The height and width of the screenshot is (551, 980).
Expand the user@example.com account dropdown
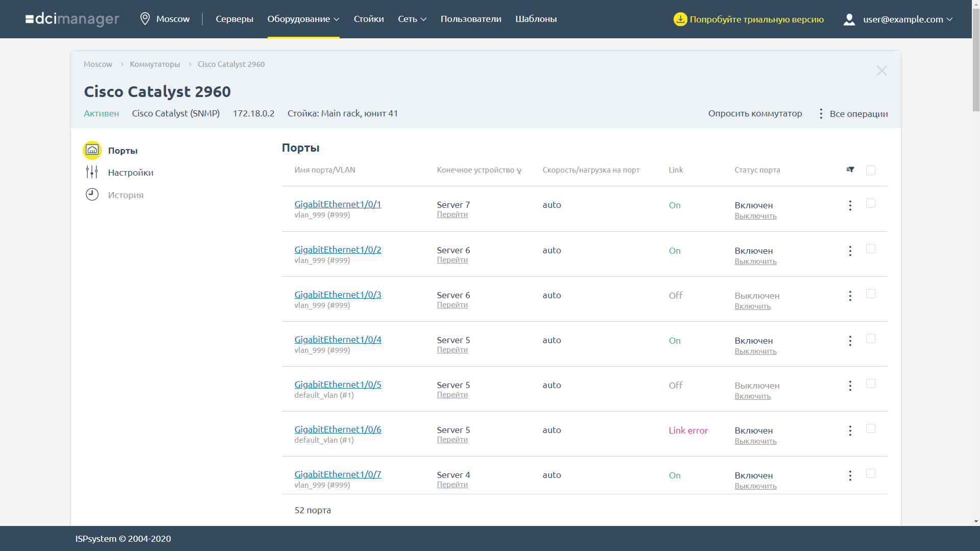[907, 19]
